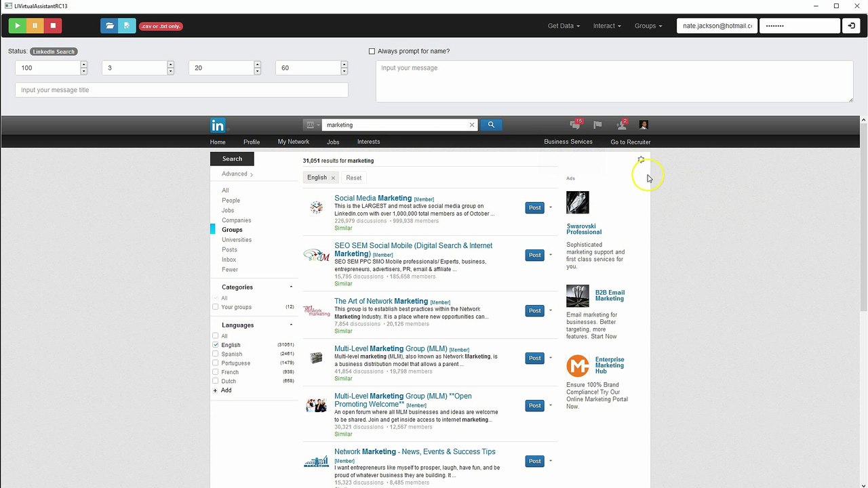Viewport: 868px width, 488px height.
Task: Collapse the Languages section
Action: click(291, 325)
